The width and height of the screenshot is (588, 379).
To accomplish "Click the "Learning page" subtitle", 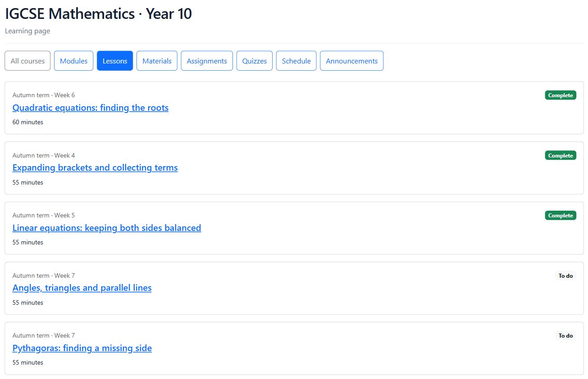I will click(27, 31).
